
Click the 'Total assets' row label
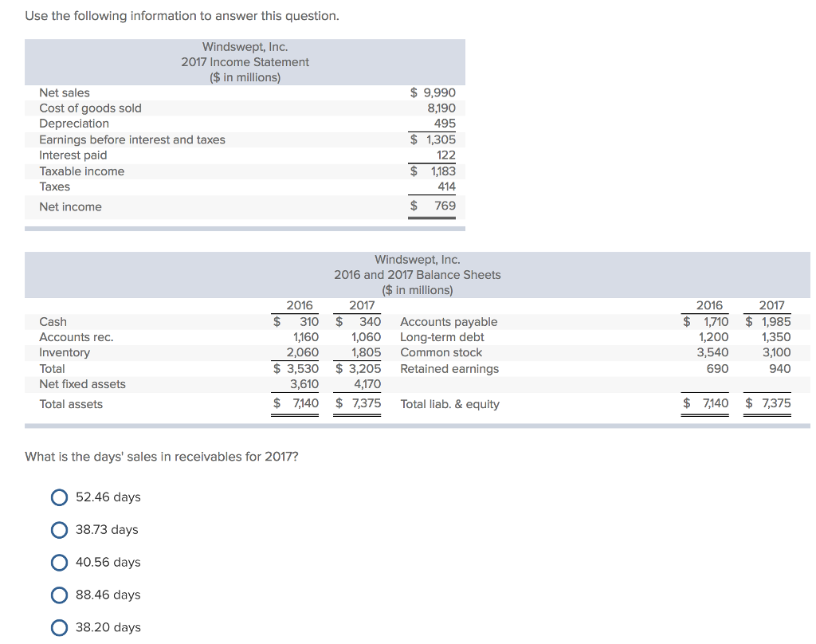point(71,405)
